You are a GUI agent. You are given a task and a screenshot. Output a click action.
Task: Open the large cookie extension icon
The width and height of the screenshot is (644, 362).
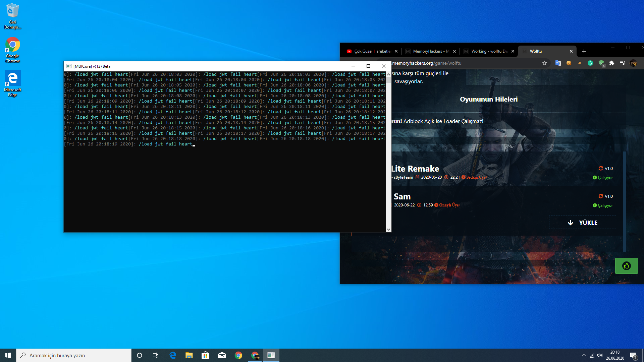pos(569,63)
